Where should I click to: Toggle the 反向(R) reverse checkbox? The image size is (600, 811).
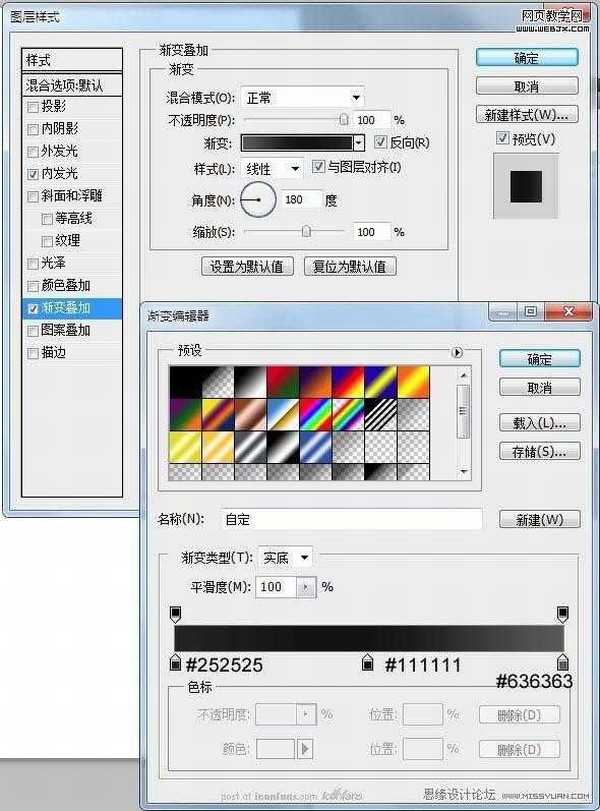[x=380, y=142]
